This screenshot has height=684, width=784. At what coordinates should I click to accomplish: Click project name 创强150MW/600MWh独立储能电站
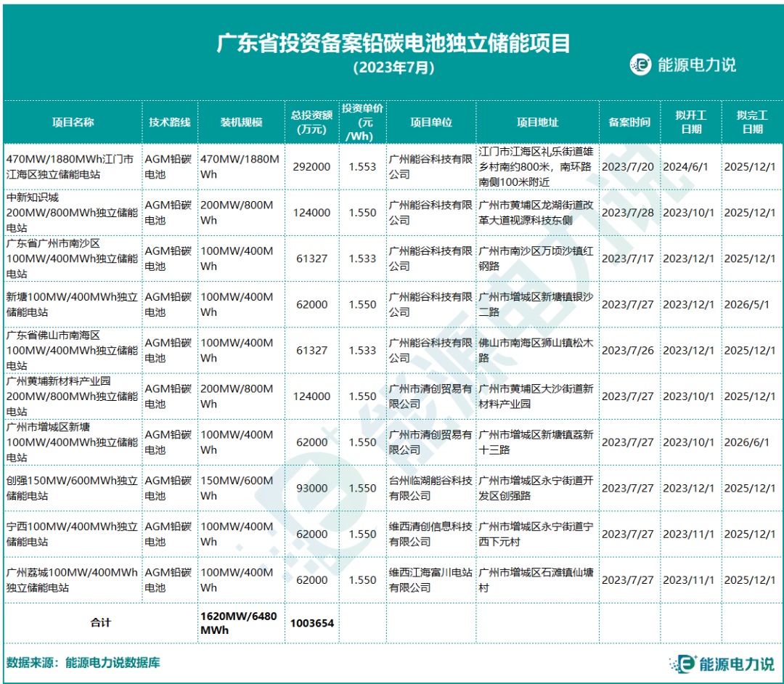[72, 488]
